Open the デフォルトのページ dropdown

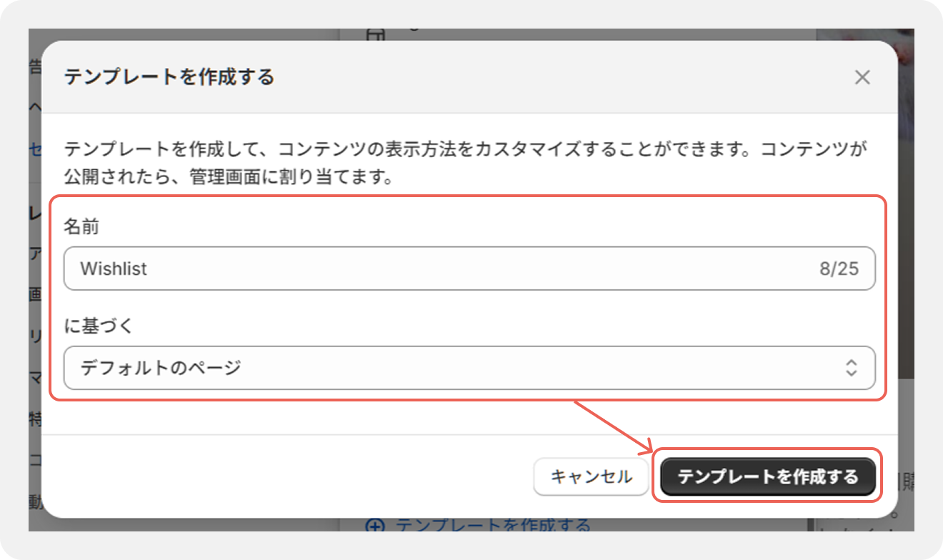469,368
